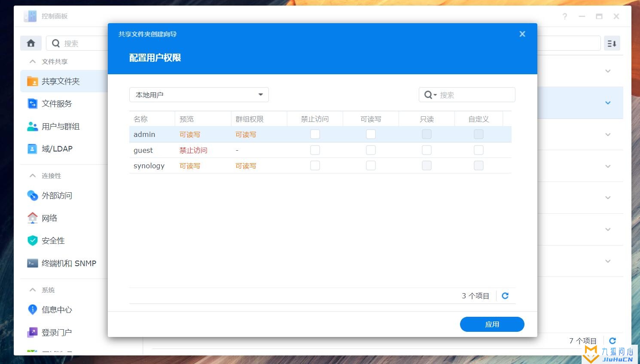Screen dimensions: 640x364
Task: Refresh the user list in the wizard dialog
Action: point(505,296)
